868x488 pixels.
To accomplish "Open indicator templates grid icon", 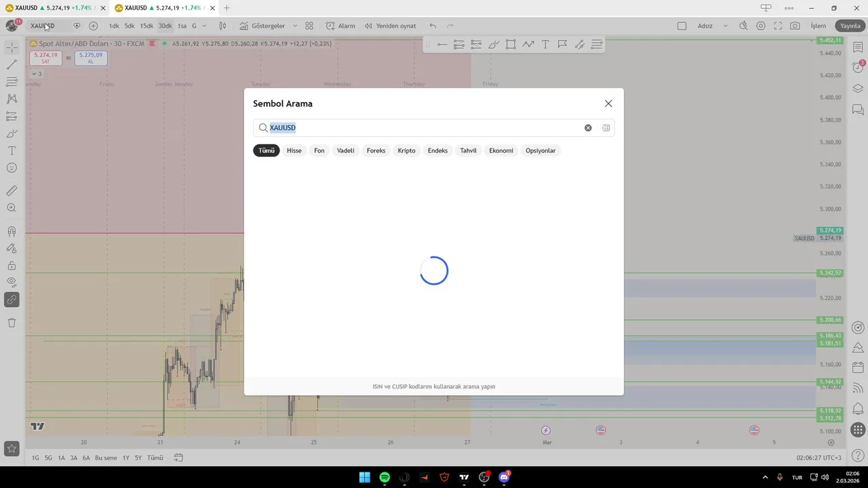I will click(309, 26).
